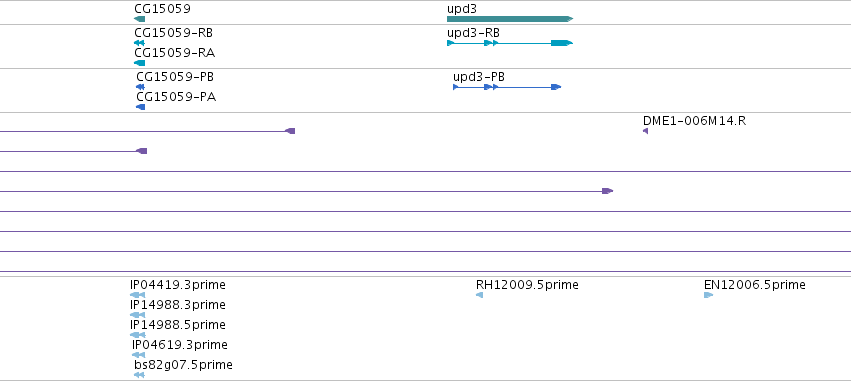This screenshot has height=381, width=851.
Task: Click the IP14988.5prime arrow glyph
Action: [x=138, y=335]
